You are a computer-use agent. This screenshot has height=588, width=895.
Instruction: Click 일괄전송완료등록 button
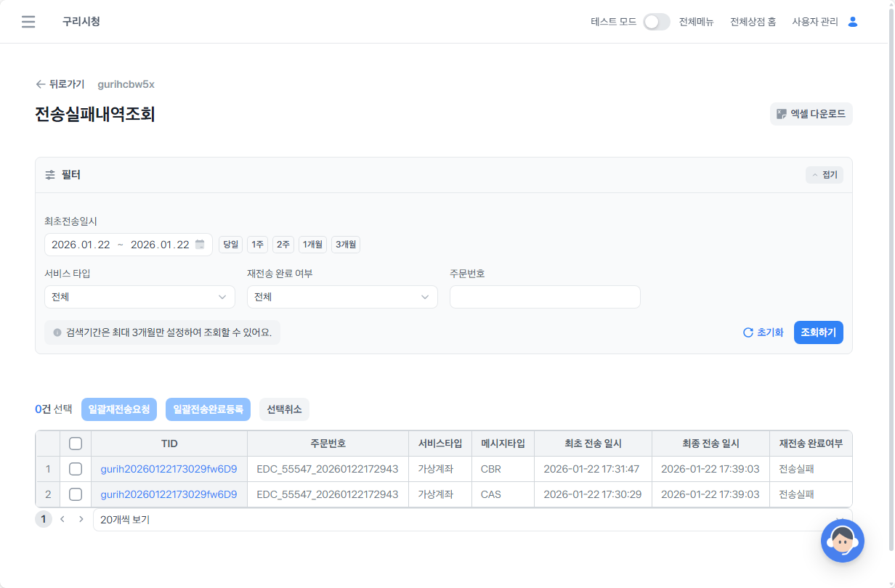(208, 409)
